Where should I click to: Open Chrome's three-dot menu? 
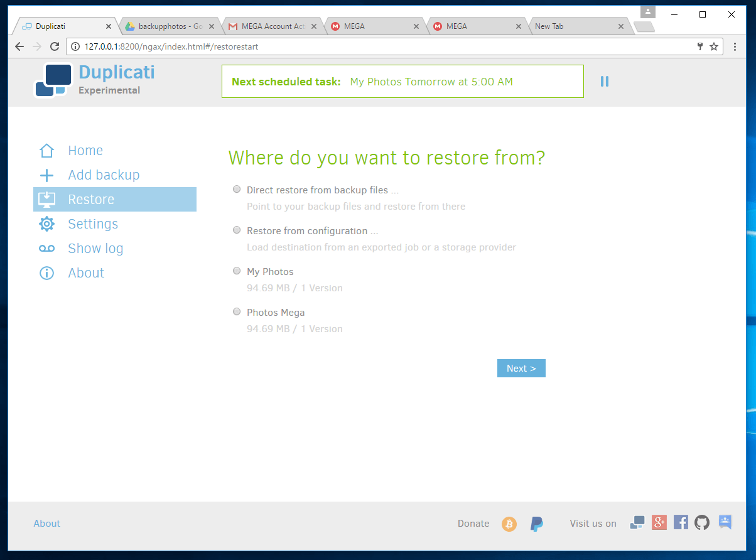735,46
